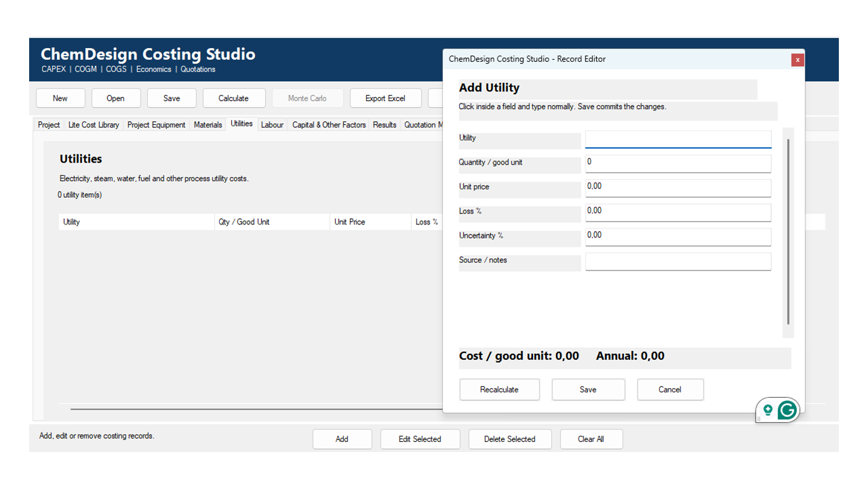Click the Unit Price column header

(370, 222)
